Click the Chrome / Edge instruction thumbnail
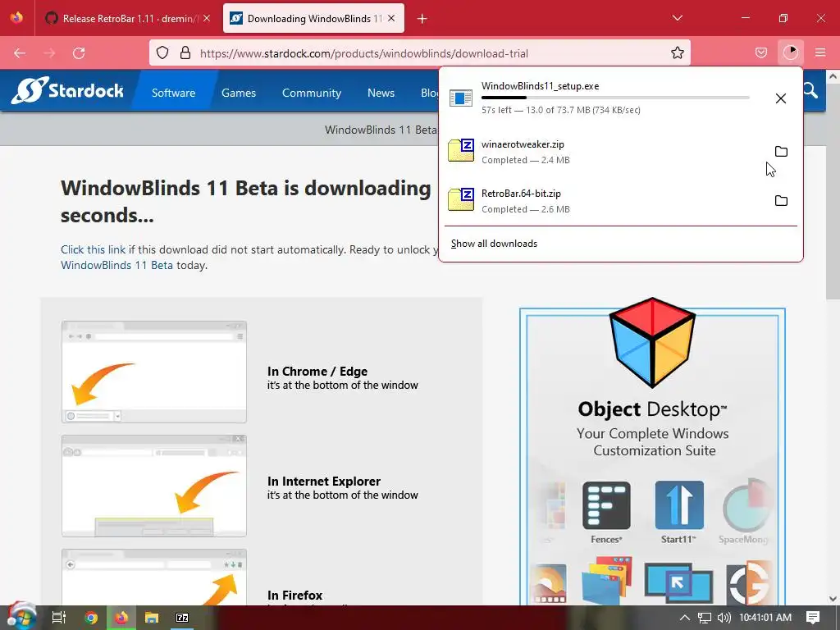The image size is (840, 630). click(154, 372)
